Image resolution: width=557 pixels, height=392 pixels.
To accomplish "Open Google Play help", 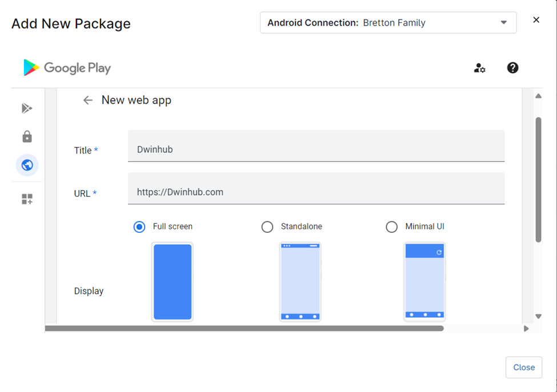I will click(512, 68).
